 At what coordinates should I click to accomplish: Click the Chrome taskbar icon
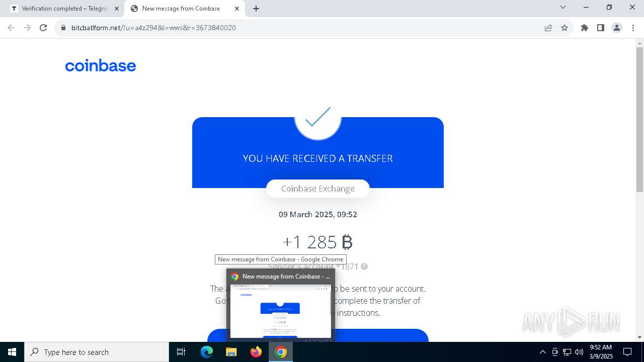click(281, 352)
